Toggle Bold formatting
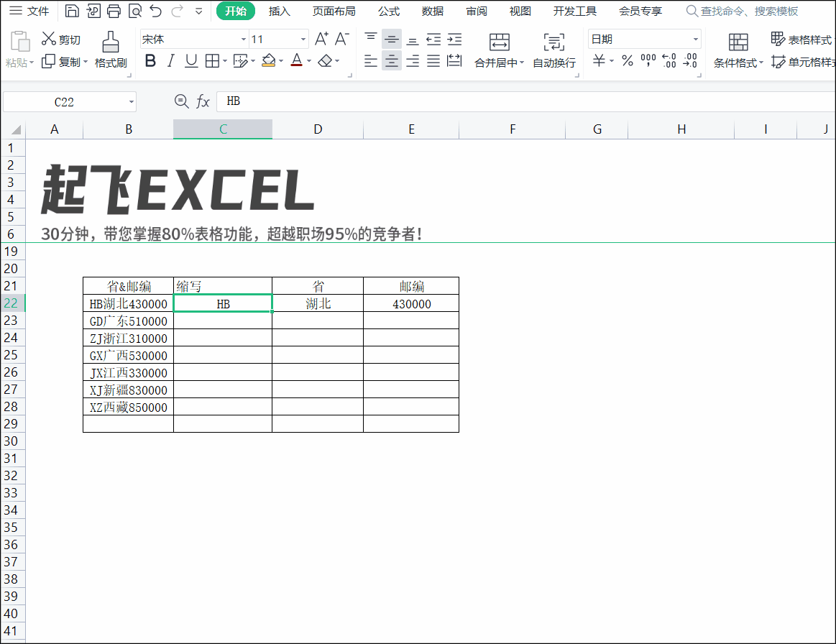 [150, 61]
